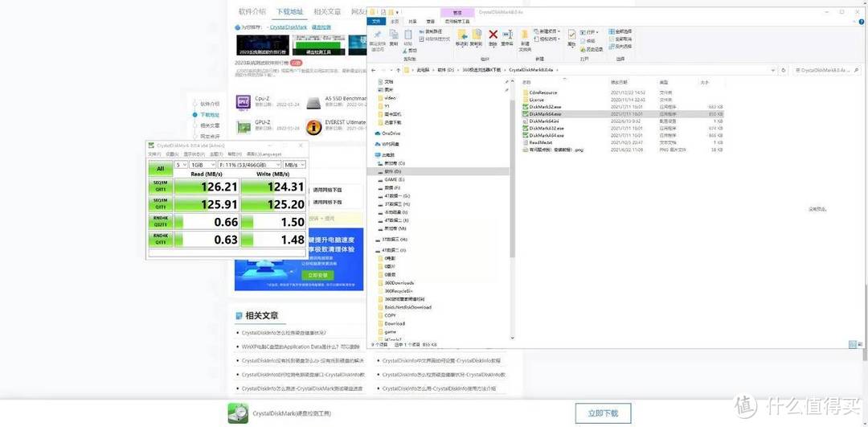Open the test count dropdown showing 5
Image resolution: width=868 pixels, height=427 pixels.
click(181, 165)
